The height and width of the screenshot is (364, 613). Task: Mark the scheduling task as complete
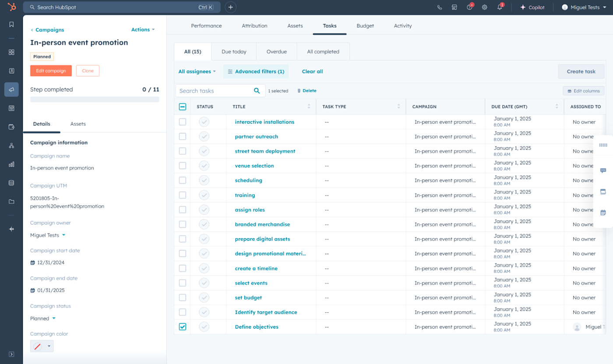point(204,180)
